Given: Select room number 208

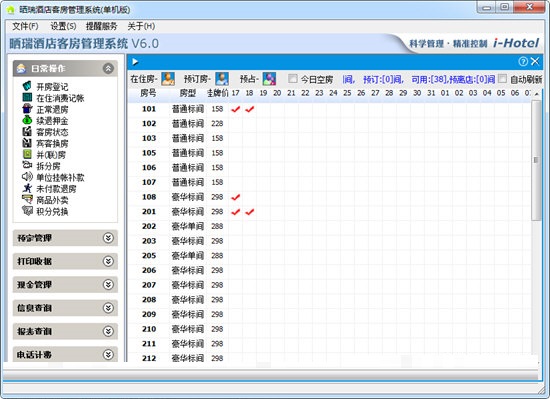Looking at the screenshot, I should click(x=149, y=300).
